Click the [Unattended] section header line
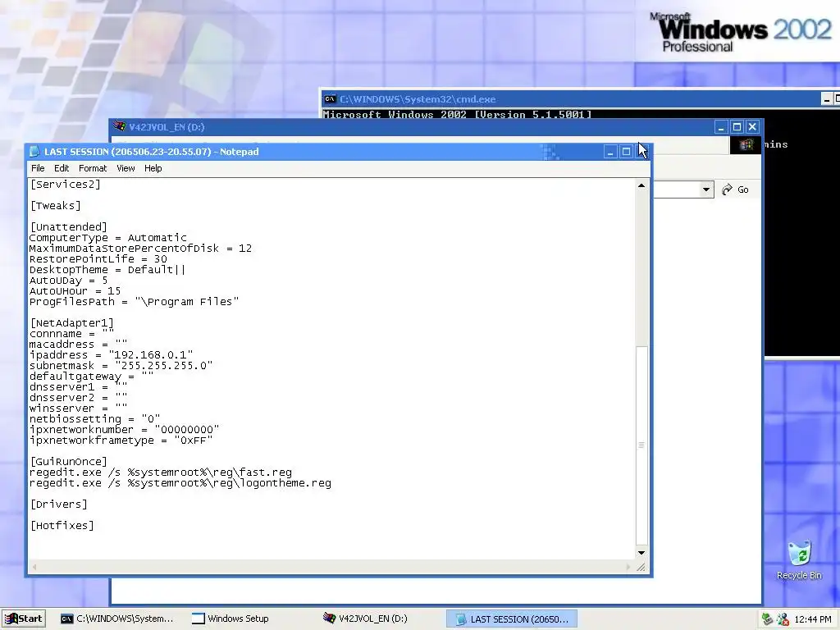This screenshot has width=840, height=630. pos(69,227)
